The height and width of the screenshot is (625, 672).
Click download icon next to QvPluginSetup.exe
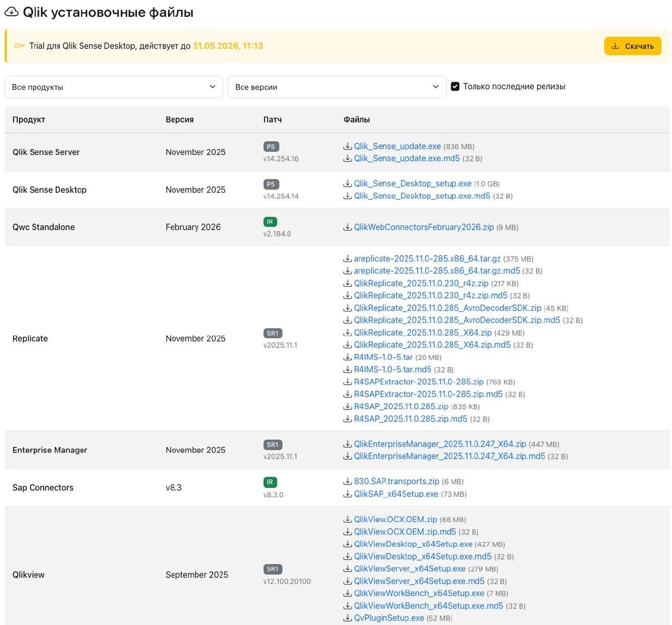pos(348,618)
